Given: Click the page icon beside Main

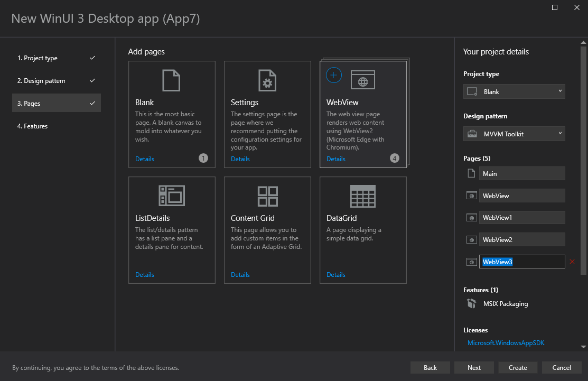Looking at the screenshot, I should click(x=471, y=173).
